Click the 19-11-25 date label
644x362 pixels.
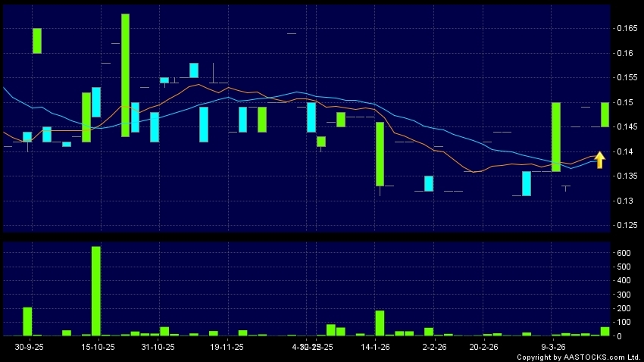227,347
